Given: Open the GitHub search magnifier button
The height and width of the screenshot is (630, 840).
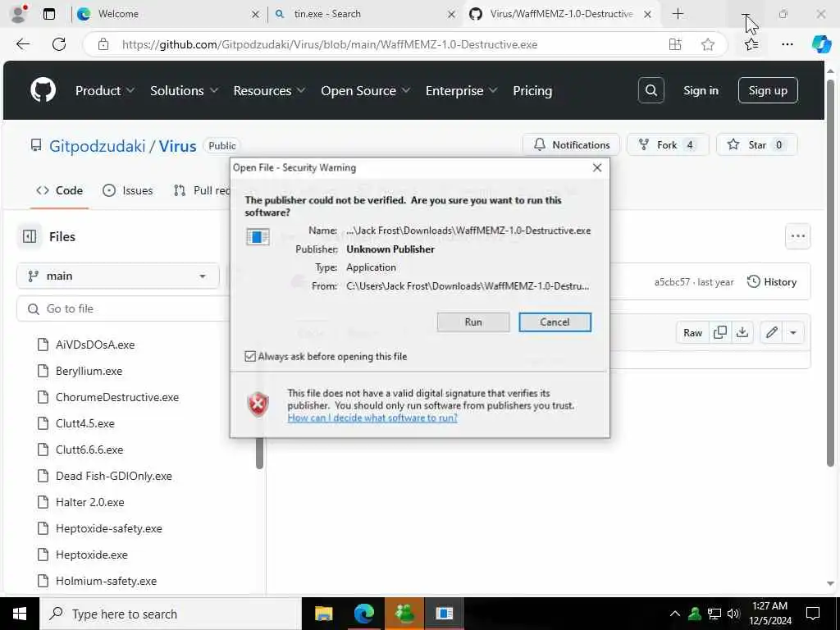Looking at the screenshot, I should point(651,90).
